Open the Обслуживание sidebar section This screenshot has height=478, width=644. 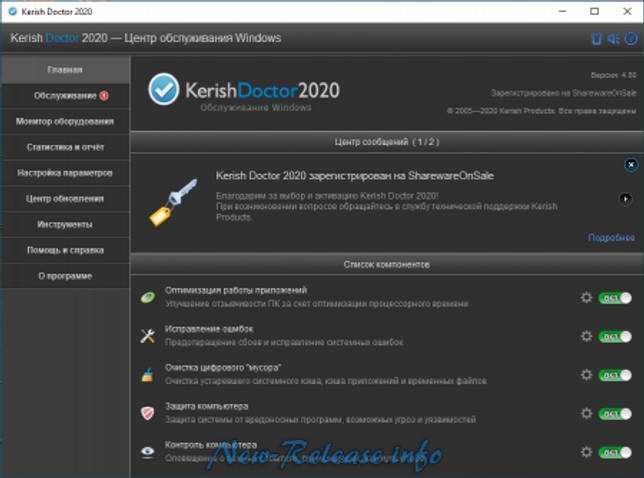(65, 96)
